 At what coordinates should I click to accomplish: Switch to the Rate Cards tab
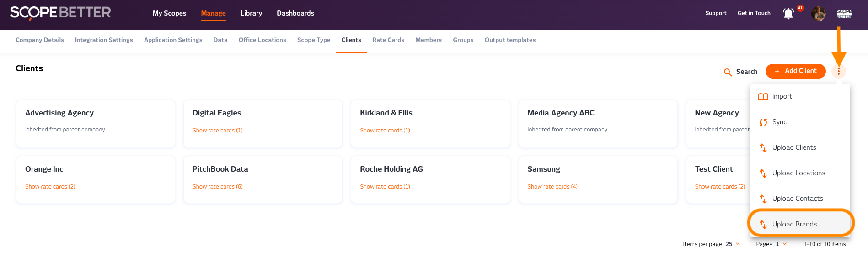click(x=388, y=40)
